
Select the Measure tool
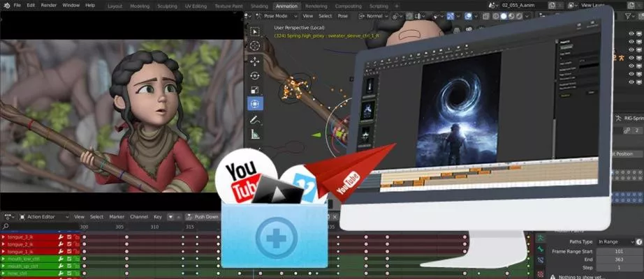click(255, 134)
